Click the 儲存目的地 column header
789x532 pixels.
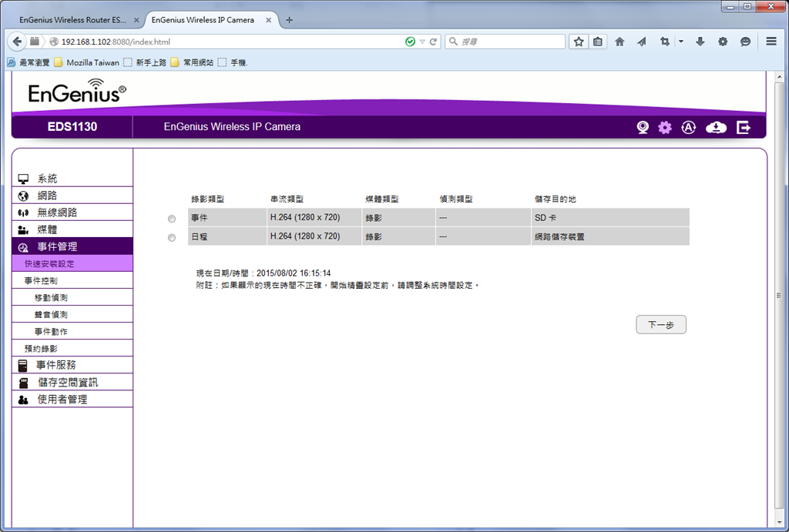(555, 199)
